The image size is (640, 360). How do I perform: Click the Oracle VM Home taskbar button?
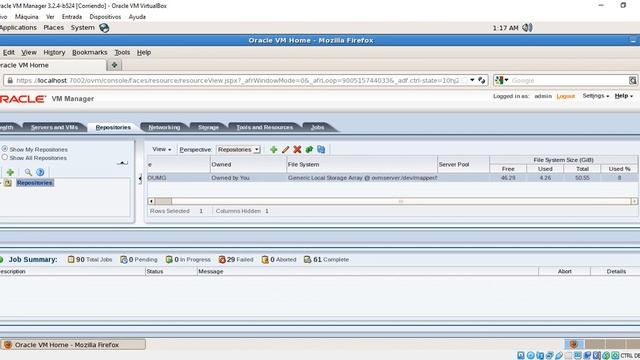(73, 344)
